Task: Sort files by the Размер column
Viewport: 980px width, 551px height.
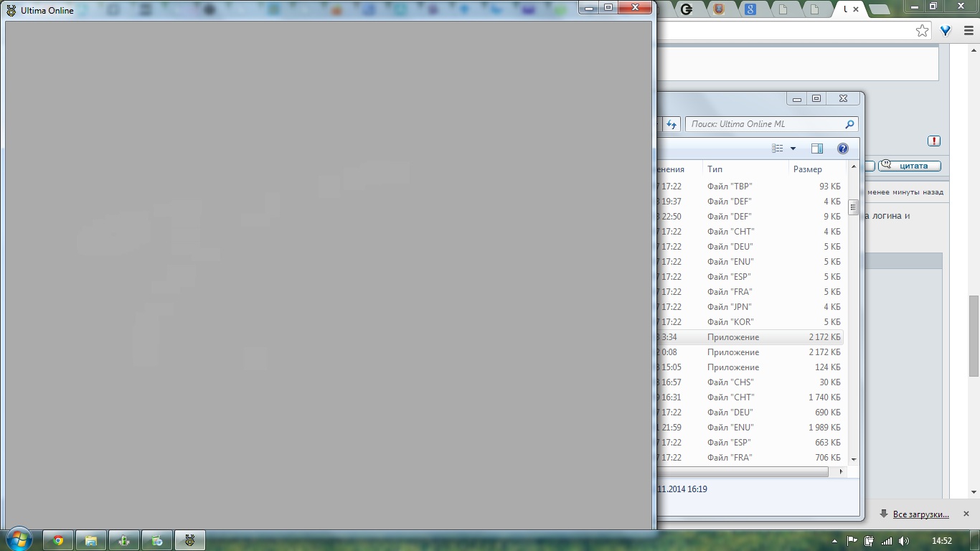Action: pos(815,169)
